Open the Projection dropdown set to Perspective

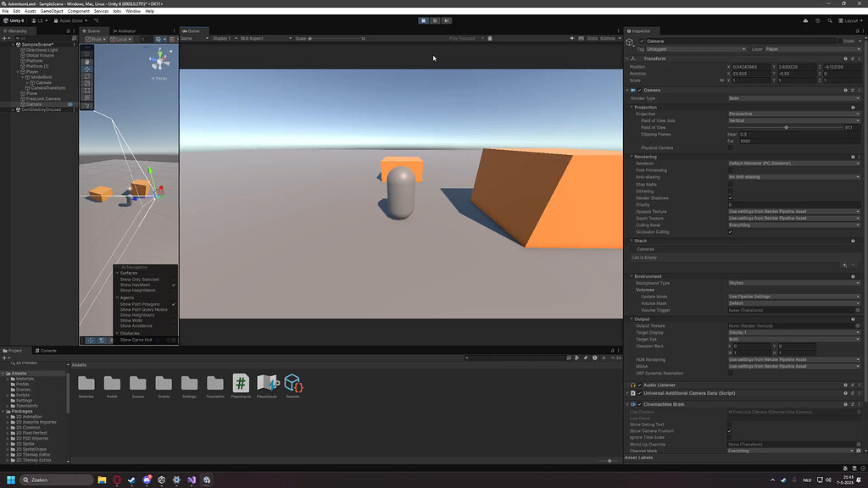tap(794, 114)
